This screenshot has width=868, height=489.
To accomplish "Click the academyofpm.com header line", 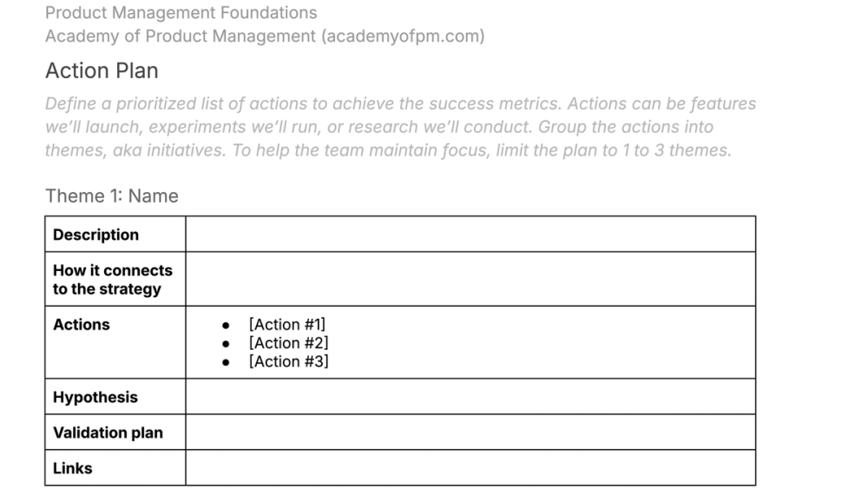I will tap(265, 36).
